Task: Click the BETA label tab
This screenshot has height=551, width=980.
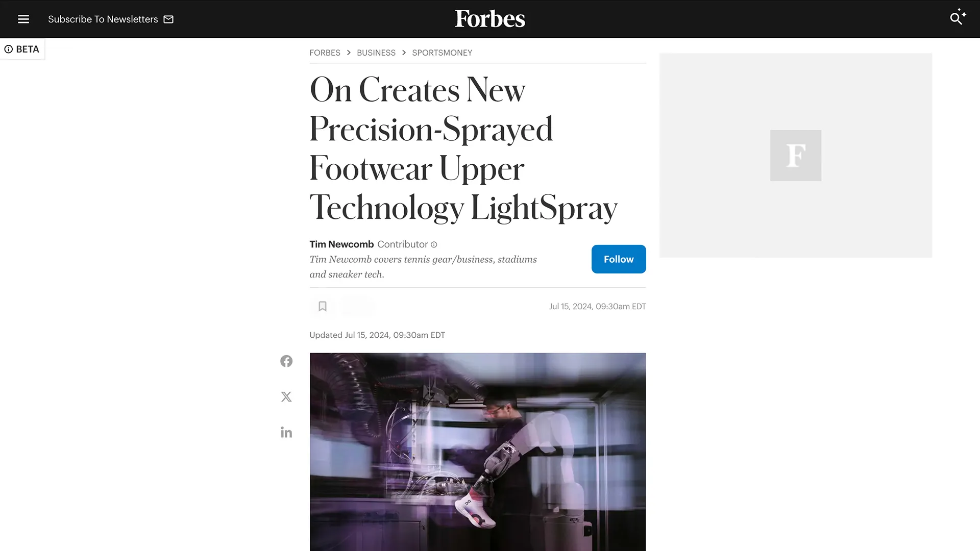Action: point(22,49)
